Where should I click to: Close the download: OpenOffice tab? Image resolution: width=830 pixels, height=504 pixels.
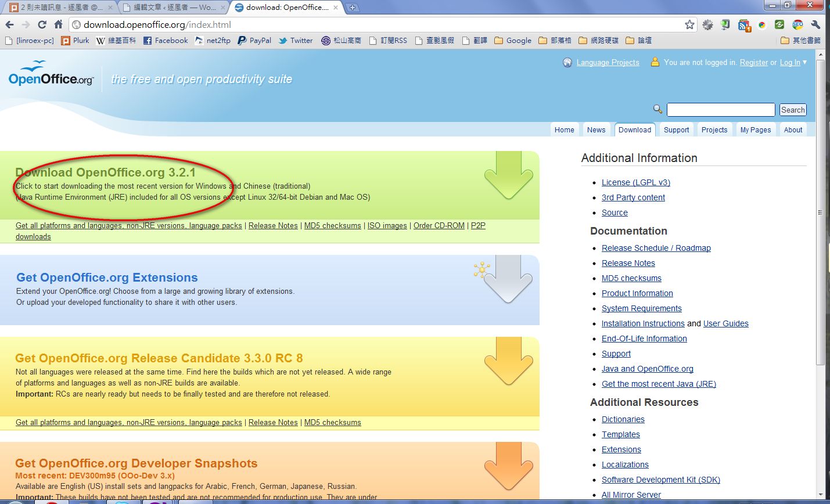pyautogui.click(x=336, y=8)
